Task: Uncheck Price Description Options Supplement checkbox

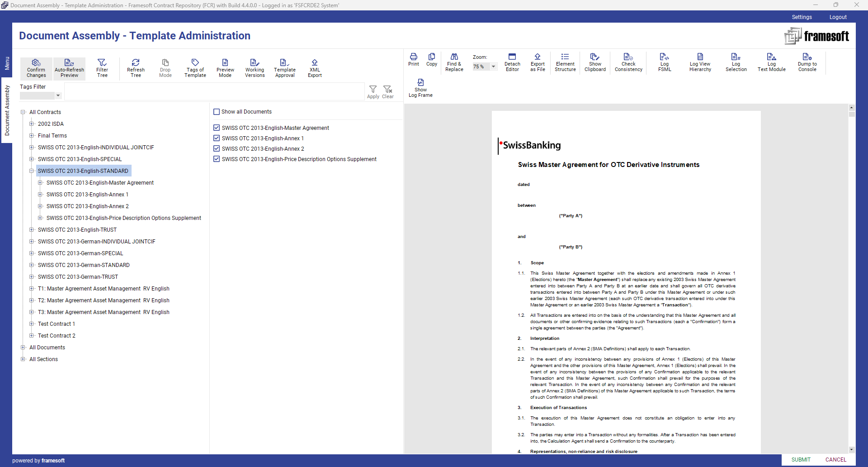Action: pyautogui.click(x=217, y=159)
